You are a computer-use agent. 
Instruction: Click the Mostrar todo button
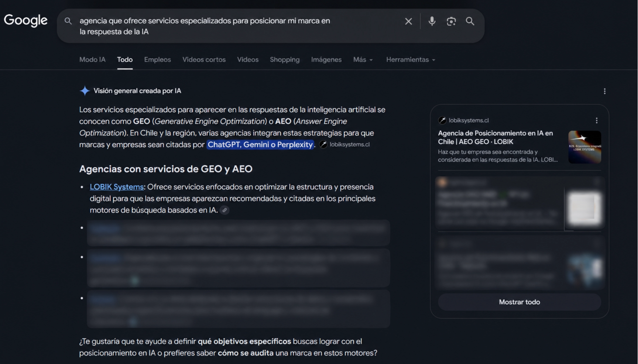click(519, 302)
